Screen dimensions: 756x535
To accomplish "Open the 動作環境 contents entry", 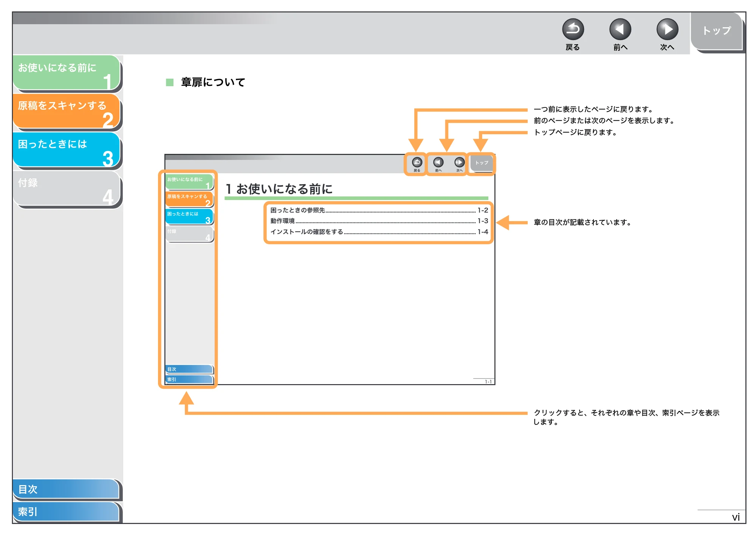I will pos(379,221).
